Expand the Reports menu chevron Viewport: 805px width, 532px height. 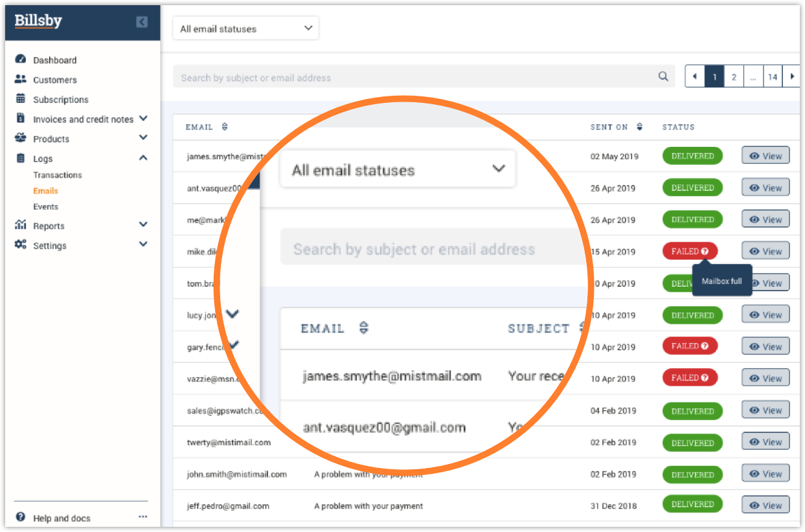point(143,225)
